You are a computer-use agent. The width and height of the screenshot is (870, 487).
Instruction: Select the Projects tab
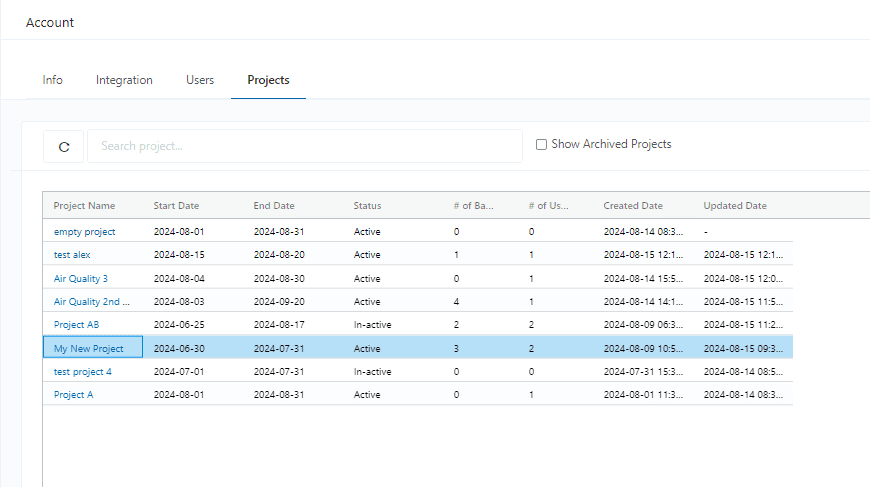coord(269,80)
